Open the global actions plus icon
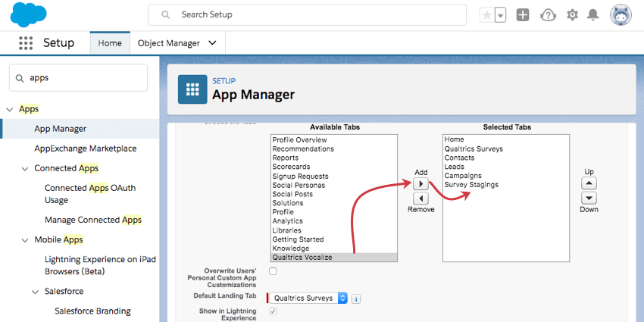This screenshot has height=322, width=644. (x=523, y=15)
